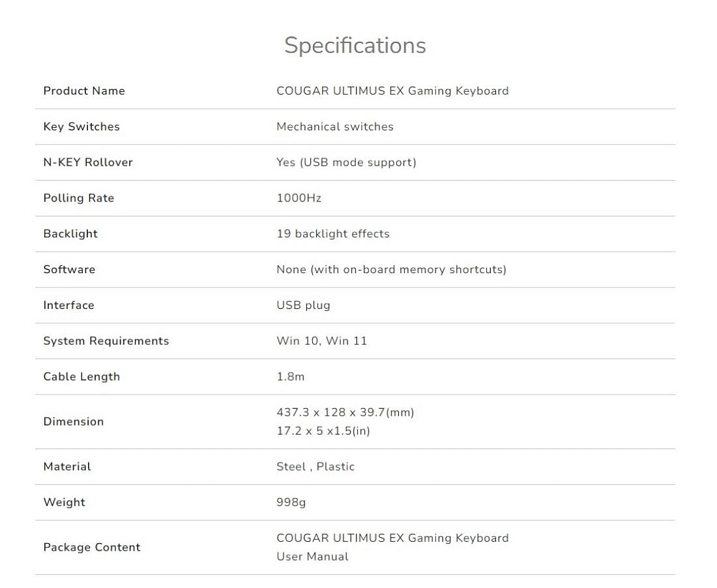Image resolution: width=717 pixels, height=588 pixels.
Task: Click None (with on-board memory shortcuts) text
Action: (392, 269)
